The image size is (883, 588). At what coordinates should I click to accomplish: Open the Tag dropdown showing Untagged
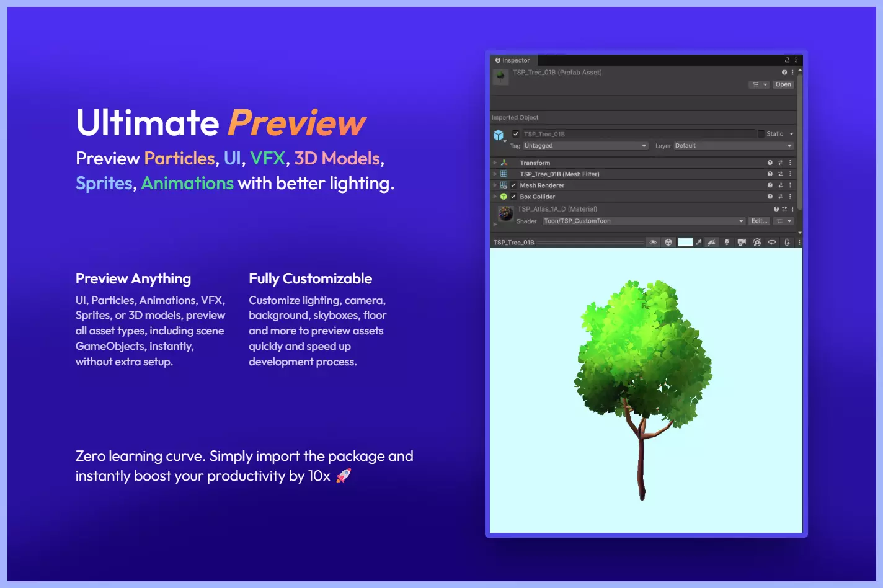click(x=585, y=146)
